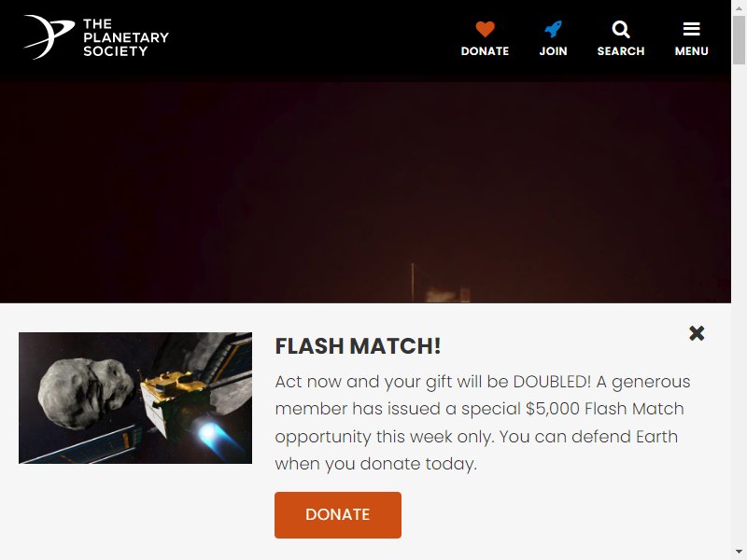747x560 pixels.
Task: Click the scrollbar down arrow
Action: pyautogui.click(x=739, y=553)
